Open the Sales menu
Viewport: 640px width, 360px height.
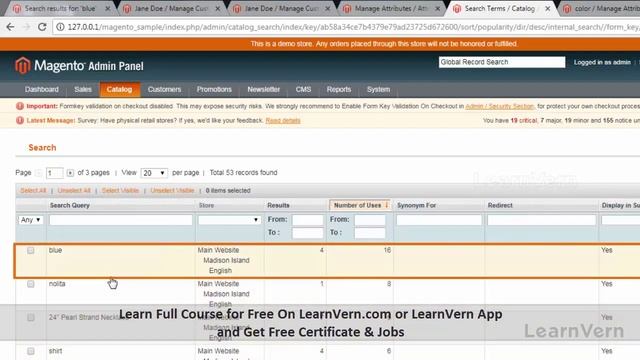tap(83, 89)
